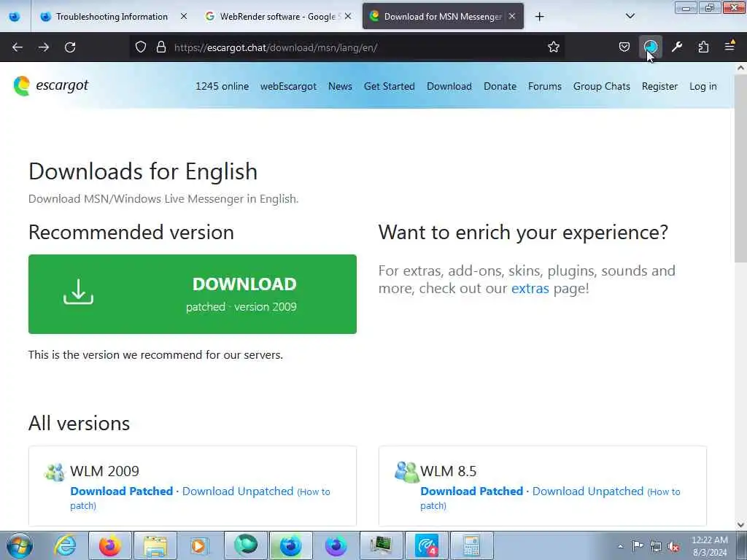This screenshot has height=560, width=747.
Task: Click the WLM 2009 messenger icon
Action: [x=55, y=472]
